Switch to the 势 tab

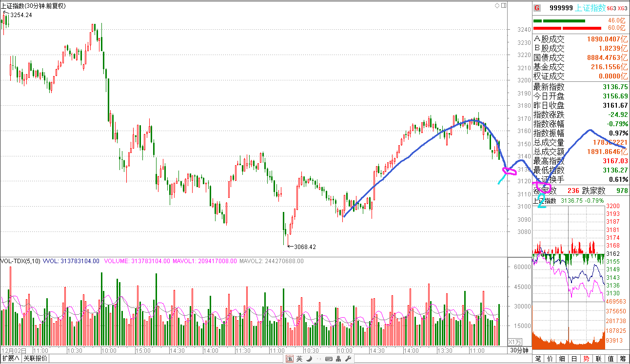click(586, 359)
